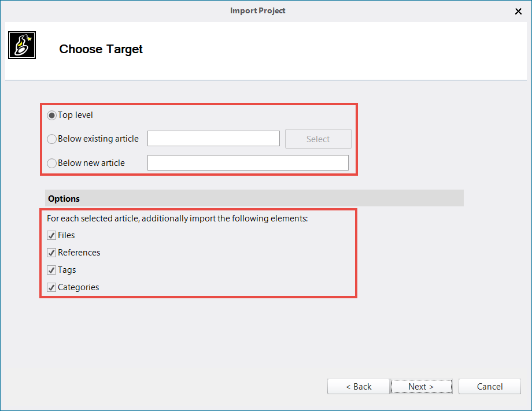
Task: Uncheck the Files checkbox
Action: 52,236
